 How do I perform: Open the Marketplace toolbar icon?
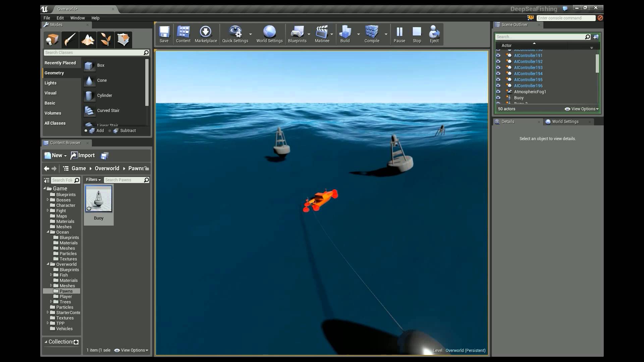pyautogui.click(x=206, y=34)
